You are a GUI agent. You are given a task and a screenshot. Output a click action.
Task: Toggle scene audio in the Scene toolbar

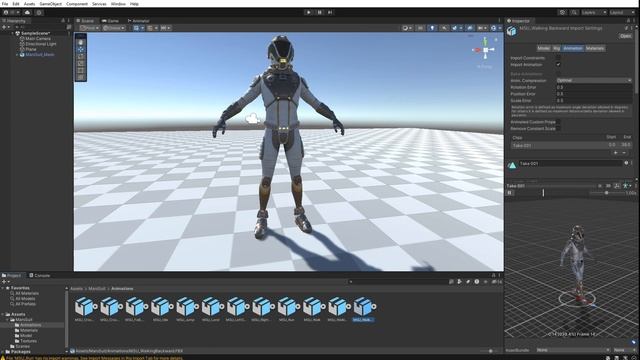444,28
